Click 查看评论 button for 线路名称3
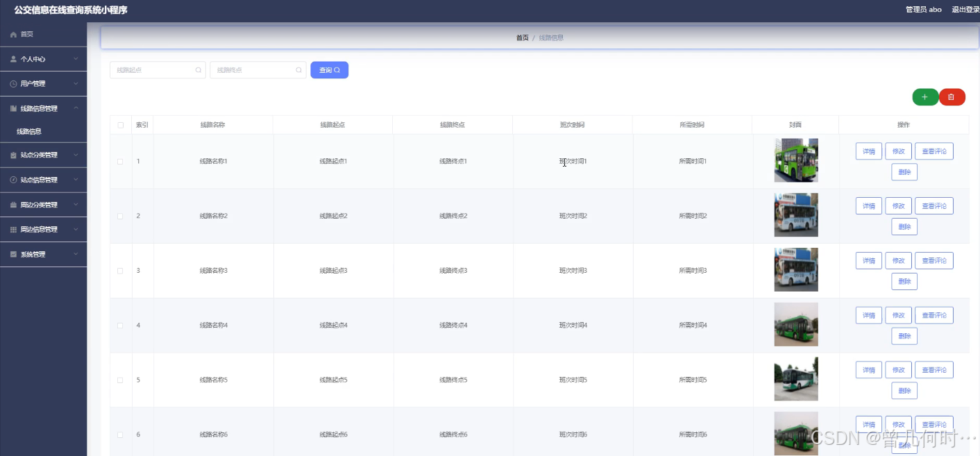The width and height of the screenshot is (980, 456). click(934, 260)
